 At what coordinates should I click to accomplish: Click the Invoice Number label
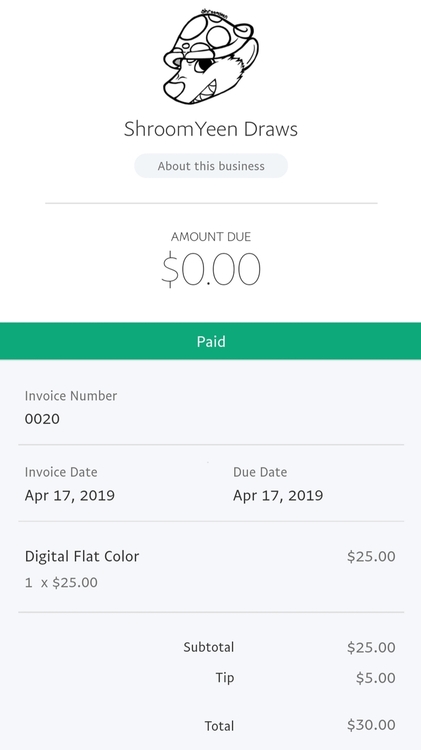(x=71, y=396)
